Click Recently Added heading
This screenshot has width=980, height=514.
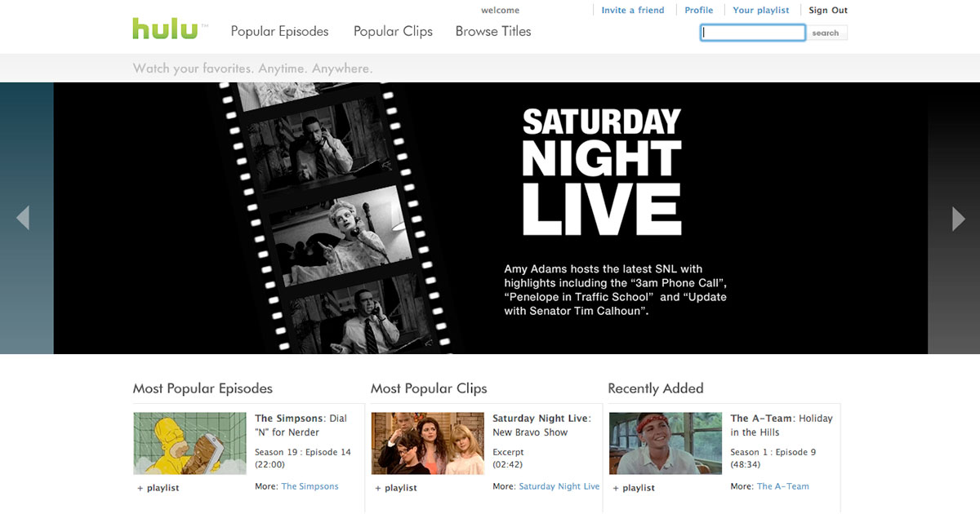[656, 388]
